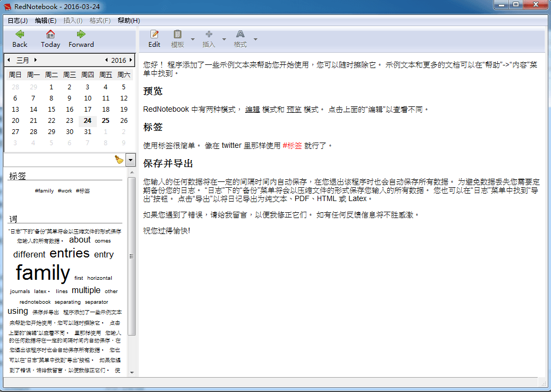Image resolution: width=551 pixels, height=392 pixels.
Task: Click the word 'separator' in word cloud
Action: pos(96,302)
